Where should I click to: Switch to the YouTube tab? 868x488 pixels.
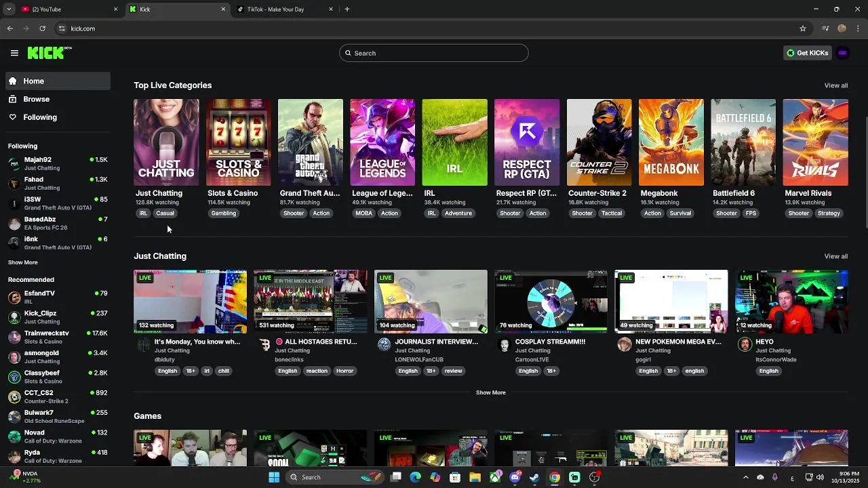click(x=68, y=9)
